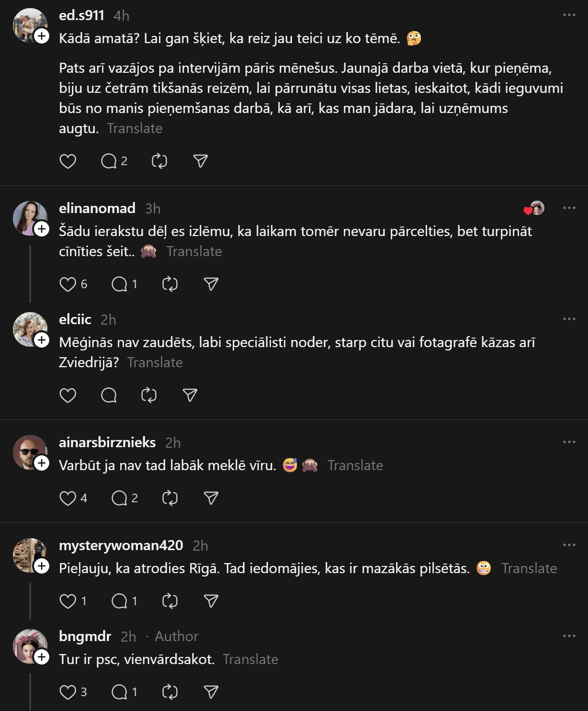Repost mysterywoman420's comment
588x711 pixels.
pos(170,601)
